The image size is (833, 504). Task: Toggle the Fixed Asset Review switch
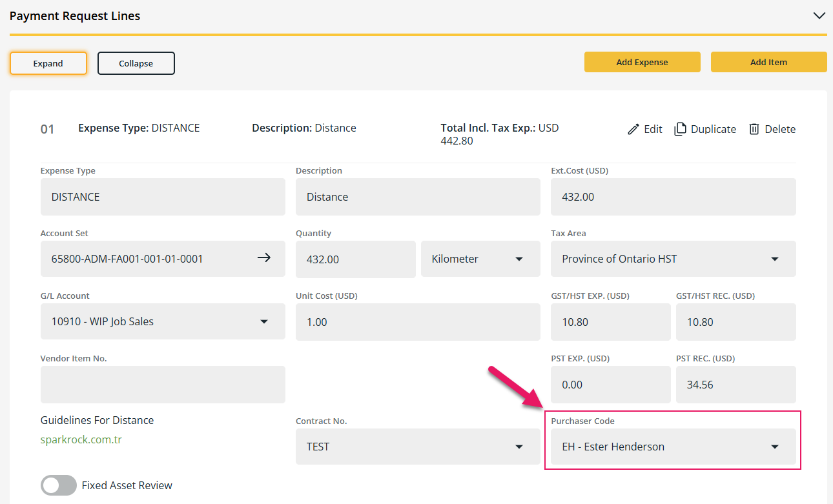coord(59,485)
